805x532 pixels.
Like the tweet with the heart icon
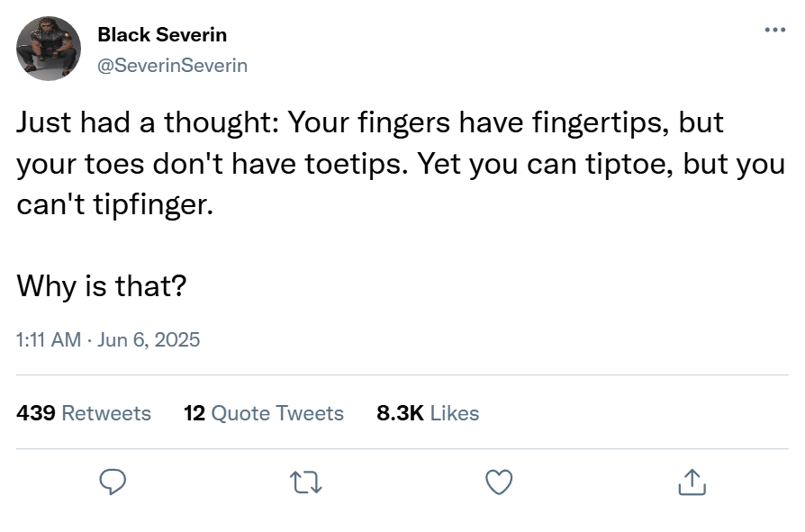click(499, 483)
